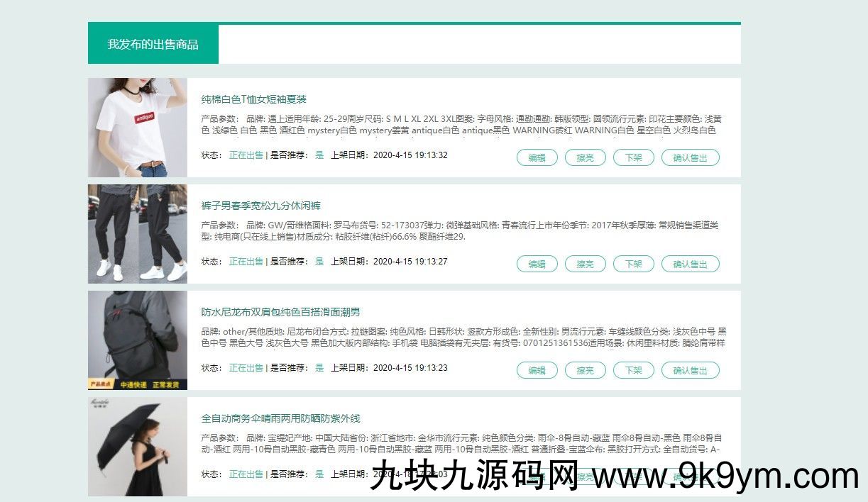Click 擦亮 for the white T-shirt listing
The image size is (868, 502).
click(x=585, y=157)
